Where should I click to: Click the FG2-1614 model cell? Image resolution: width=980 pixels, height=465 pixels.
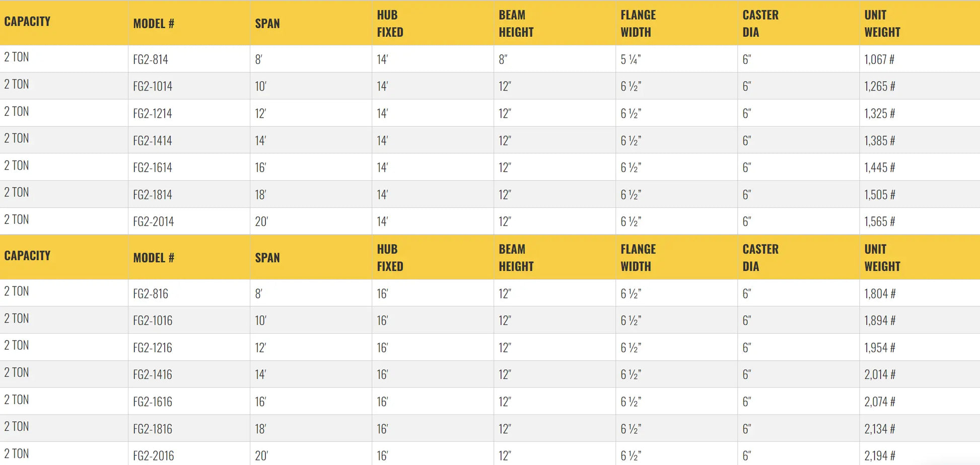pos(153,168)
